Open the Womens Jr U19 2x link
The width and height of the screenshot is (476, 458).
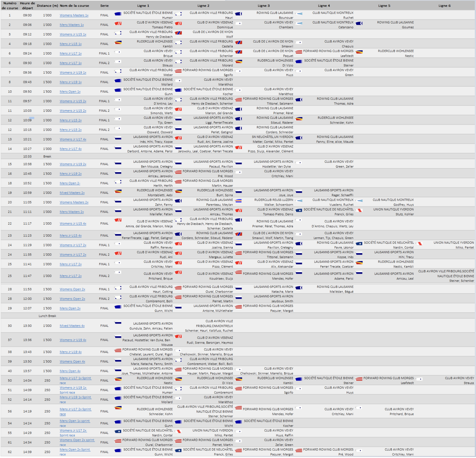pos(73,164)
